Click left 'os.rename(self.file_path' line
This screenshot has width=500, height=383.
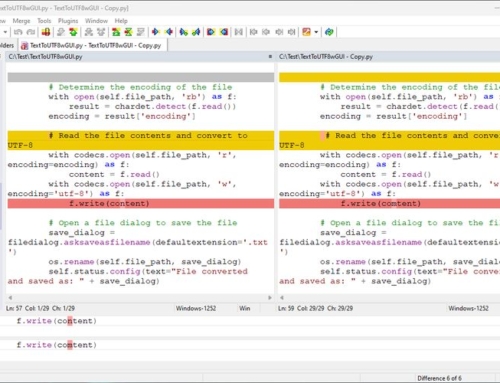[145, 262]
